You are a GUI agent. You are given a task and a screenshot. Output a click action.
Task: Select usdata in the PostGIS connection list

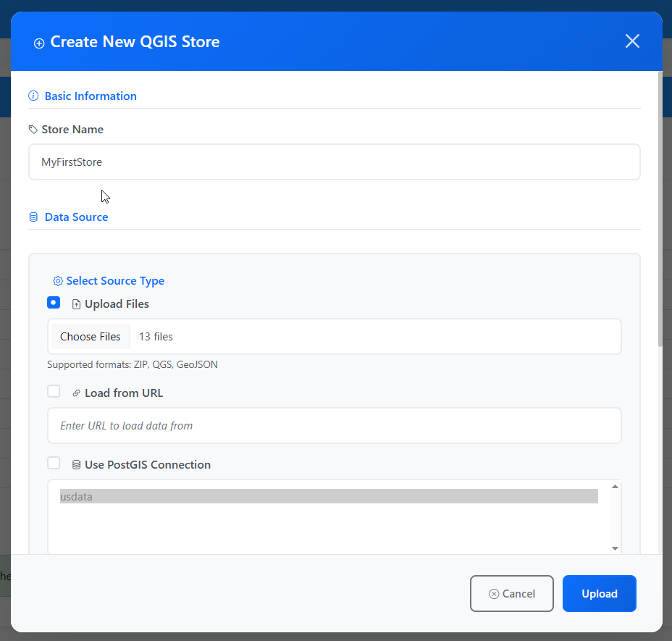click(x=329, y=497)
